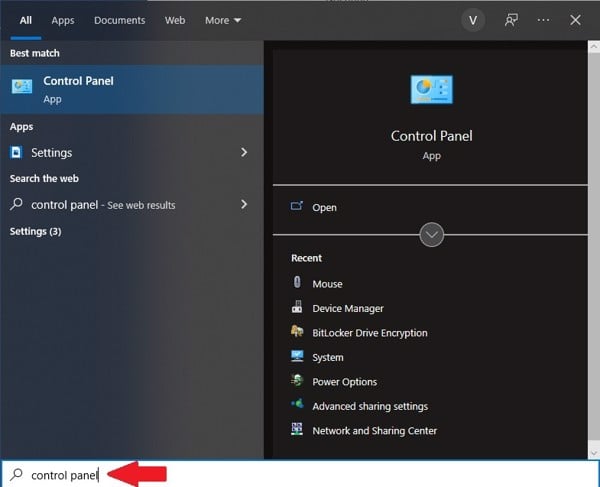
Task: Click the Control Panel title in preview
Action: 431,136
